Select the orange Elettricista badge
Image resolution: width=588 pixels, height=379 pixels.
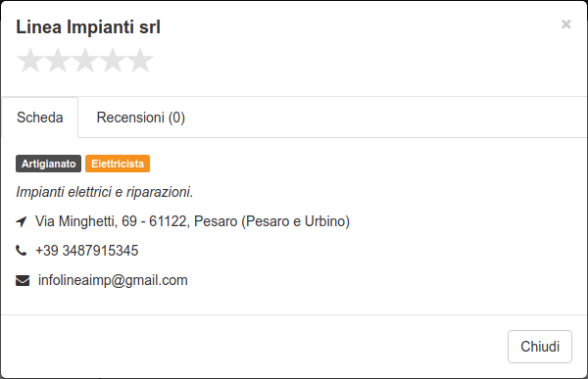click(x=118, y=164)
